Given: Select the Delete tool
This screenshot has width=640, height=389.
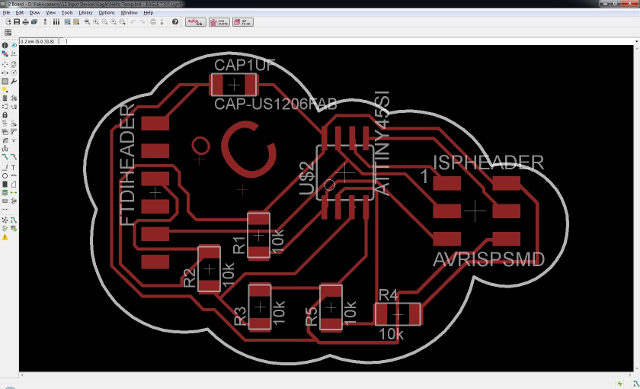Looking at the screenshot, I should 5,98.
